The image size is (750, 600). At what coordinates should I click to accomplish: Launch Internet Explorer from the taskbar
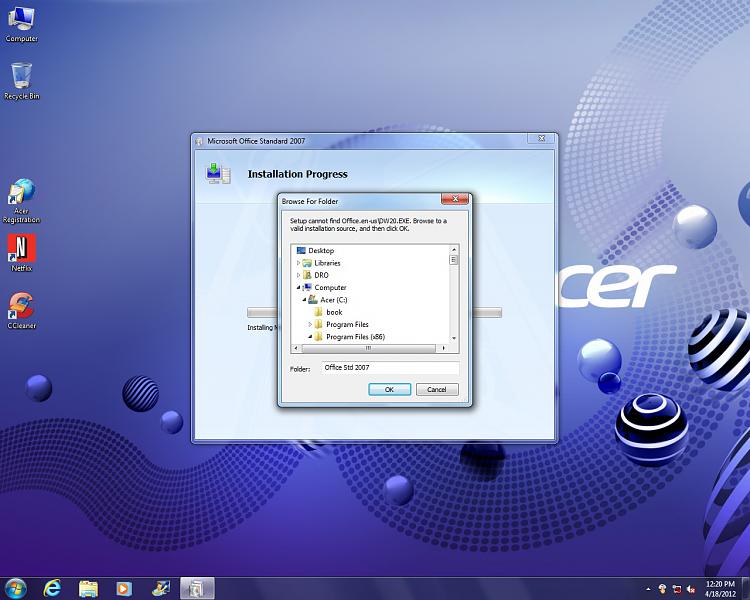click(x=52, y=588)
